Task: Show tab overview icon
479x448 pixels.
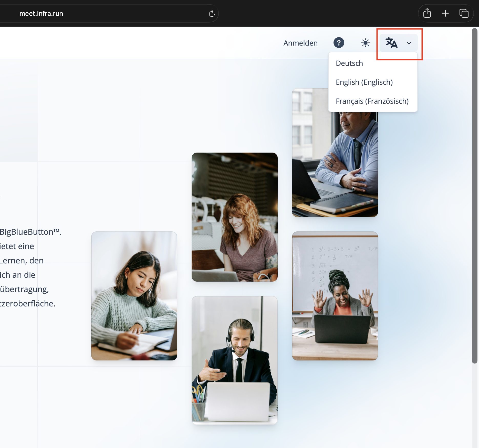Action: (464, 13)
